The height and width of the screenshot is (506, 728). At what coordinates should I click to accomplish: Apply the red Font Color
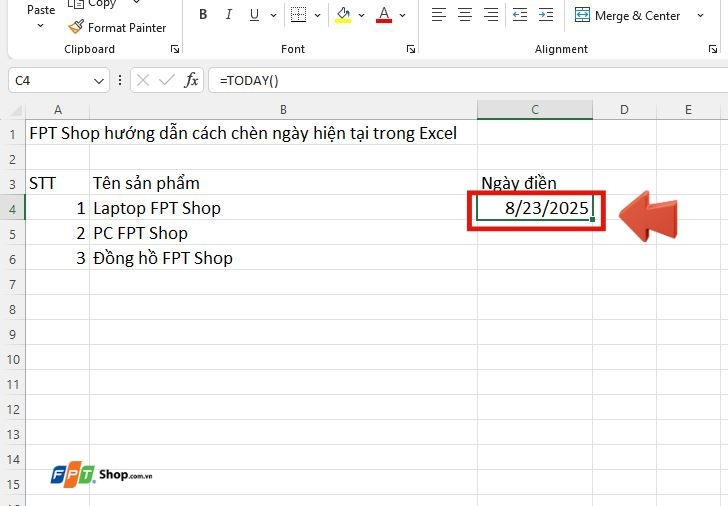tap(384, 15)
